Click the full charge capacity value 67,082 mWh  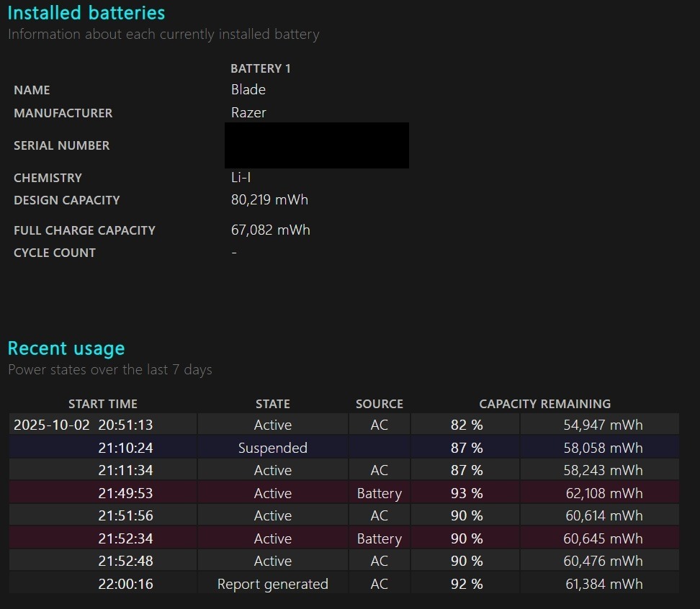click(x=270, y=230)
